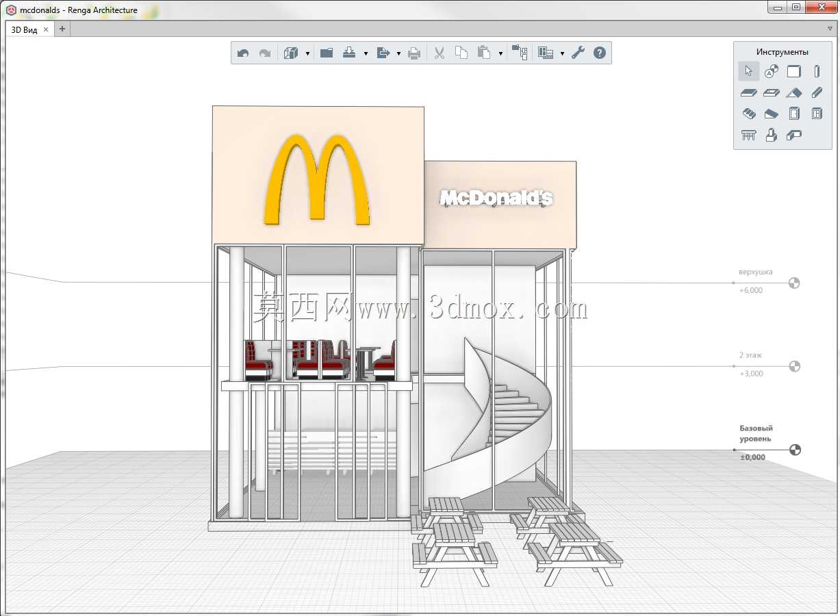Select the Roof tool
This screenshot has height=616, width=840.
[794, 92]
